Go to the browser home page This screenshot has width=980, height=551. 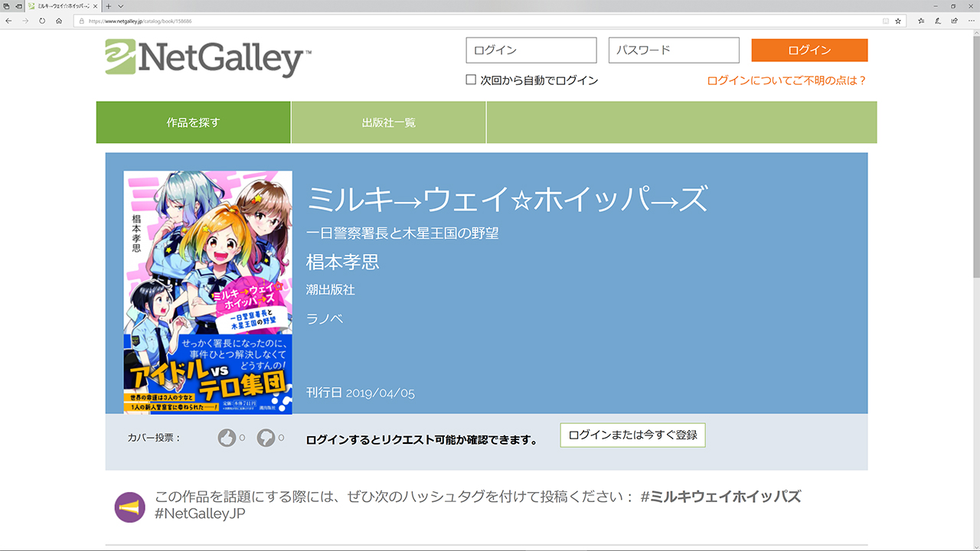(x=59, y=21)
